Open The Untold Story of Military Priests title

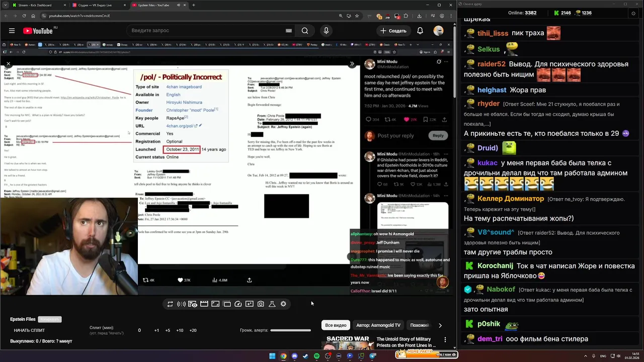pyautogui.click(x=406, y=342)
